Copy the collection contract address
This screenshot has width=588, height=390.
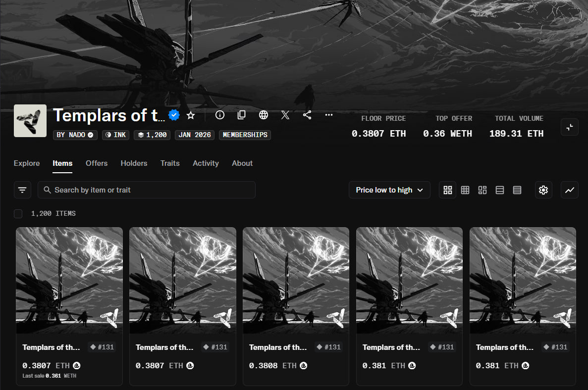tap(242, 115)
